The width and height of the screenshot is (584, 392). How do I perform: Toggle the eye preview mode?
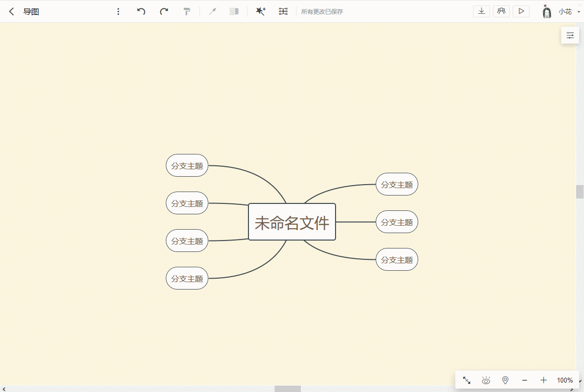(486, 380)
